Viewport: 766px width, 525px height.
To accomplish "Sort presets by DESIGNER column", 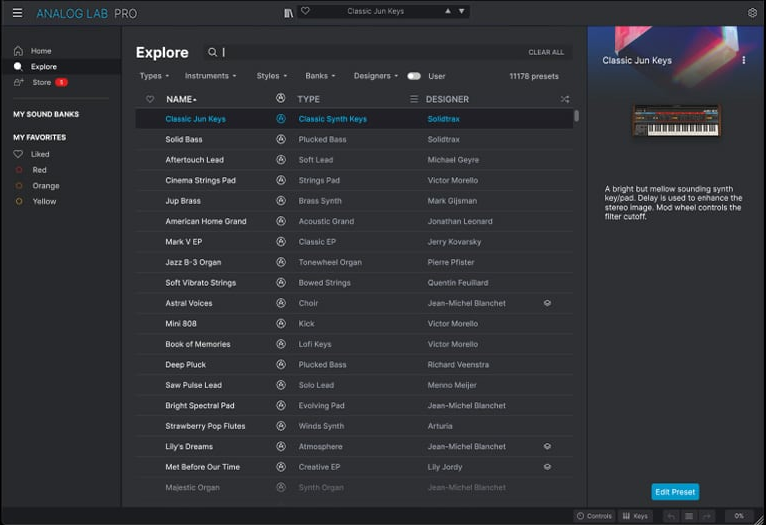I will click(x=447, y=99).
